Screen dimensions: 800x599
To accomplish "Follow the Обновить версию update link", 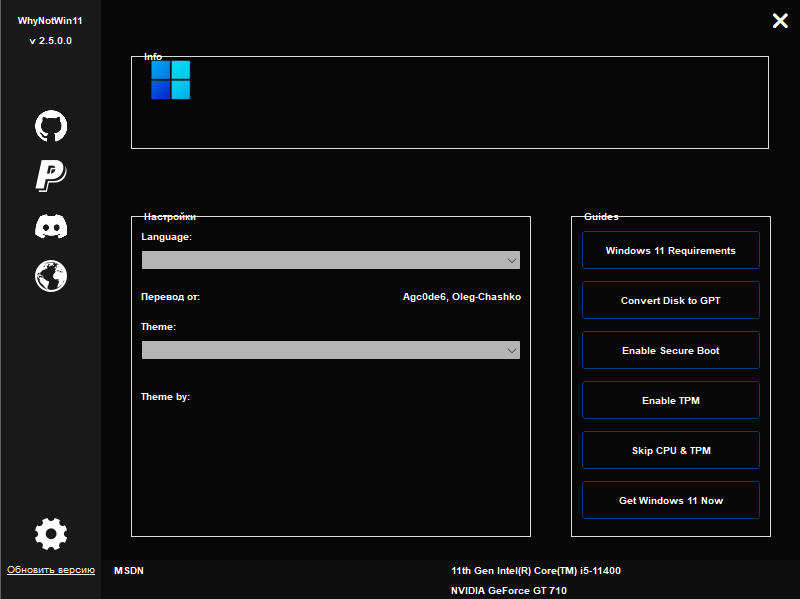I will (51, 570).
